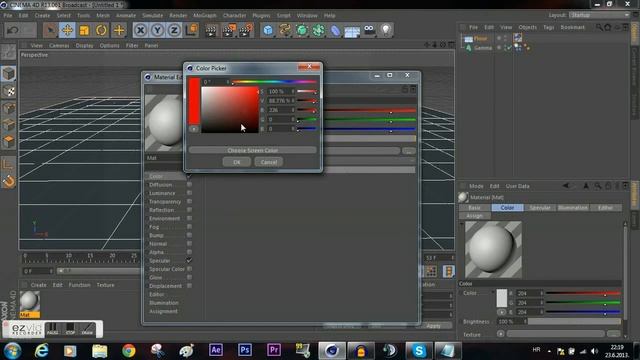Click the Choose Screen Color button
The height and width of the screenshot is (360, 640).
pos(253,150)
